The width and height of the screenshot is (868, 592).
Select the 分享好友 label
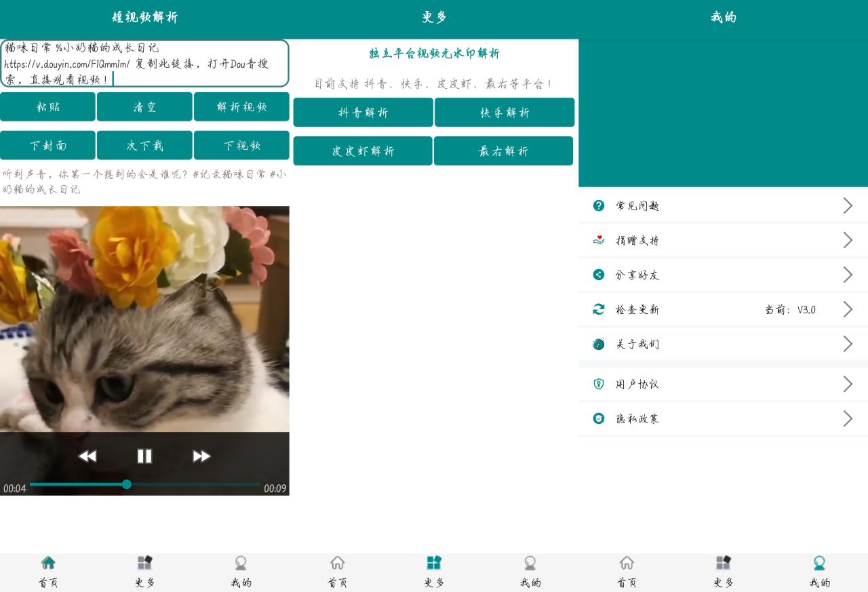point(637,275)
